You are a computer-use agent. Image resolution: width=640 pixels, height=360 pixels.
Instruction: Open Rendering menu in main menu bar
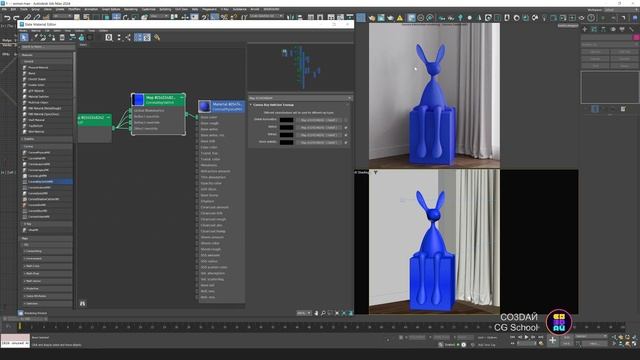coord(131,9)
